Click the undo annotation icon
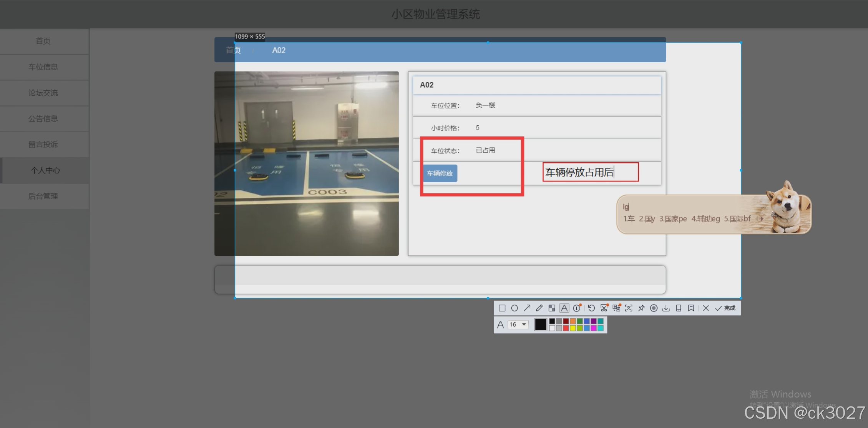 pos(591,308)
